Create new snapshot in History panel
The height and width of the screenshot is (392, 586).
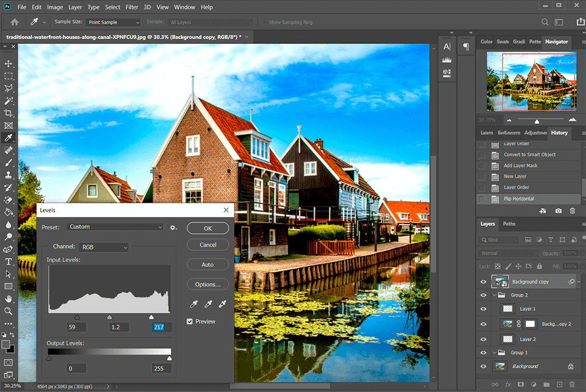[x=558, y=211]
